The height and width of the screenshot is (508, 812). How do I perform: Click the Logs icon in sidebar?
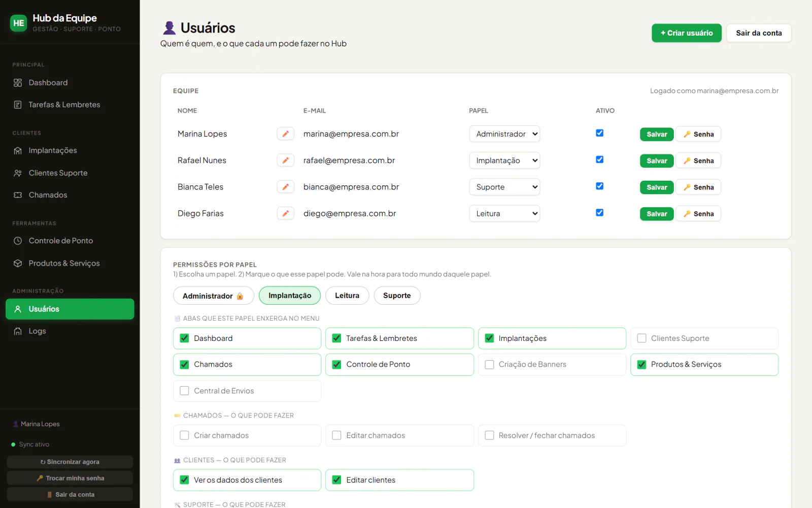coord(18,331)
